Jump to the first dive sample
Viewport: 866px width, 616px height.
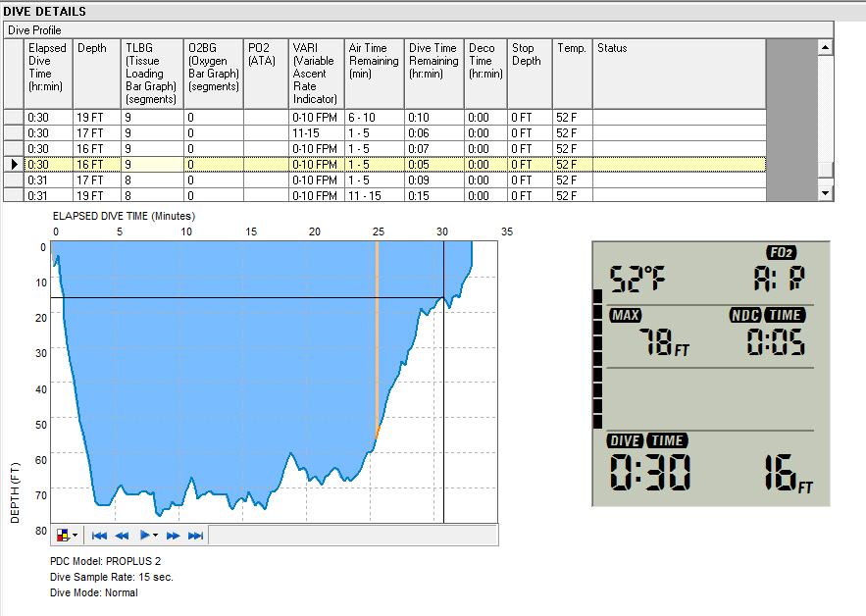[x=99, y=536]
